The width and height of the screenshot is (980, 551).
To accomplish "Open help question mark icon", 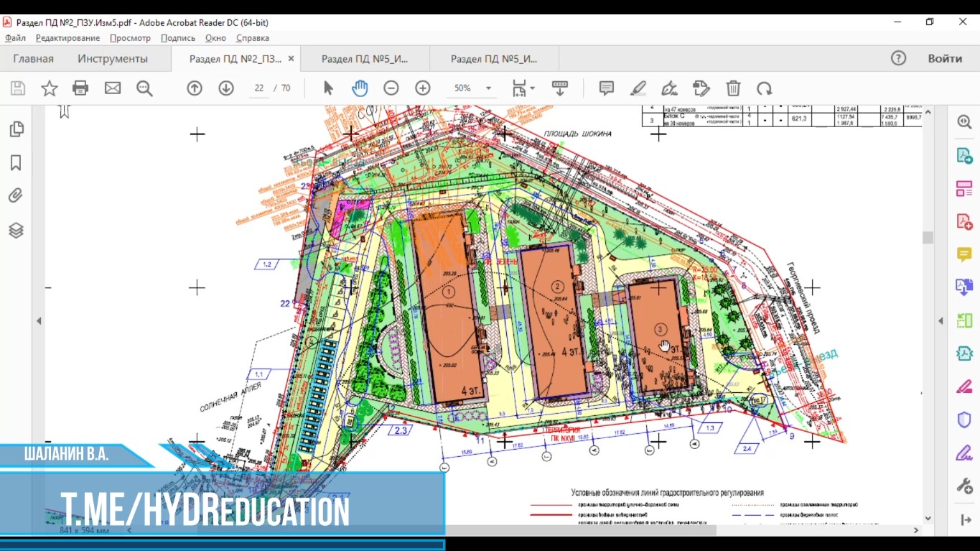I will [898, 59].
